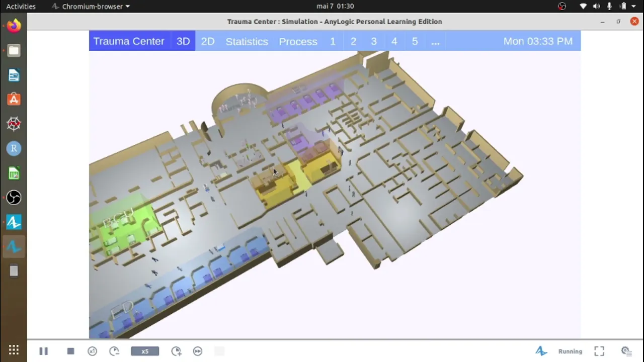The width and height of the screenshot is (644, 362).
Task: Open the system status menu arrow
Action: click(635, 6)
